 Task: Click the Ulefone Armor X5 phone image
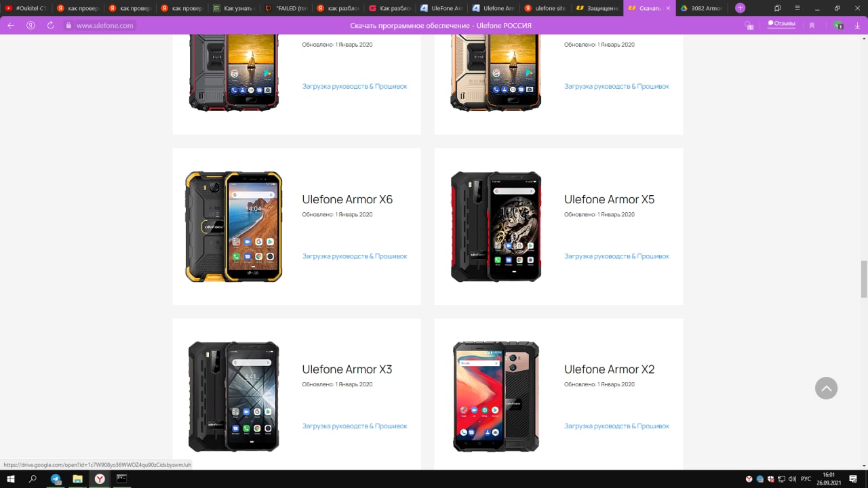[x=496, y=226]
